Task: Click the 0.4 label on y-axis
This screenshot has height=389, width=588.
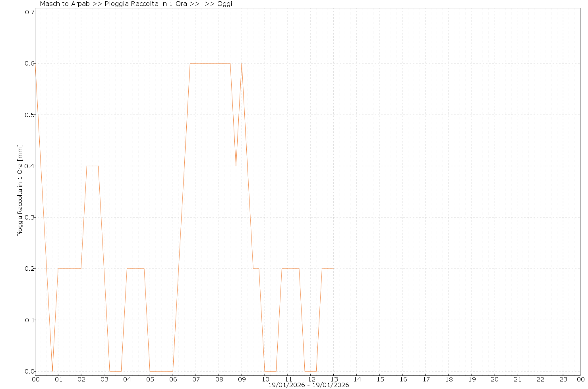Action: 30,166
